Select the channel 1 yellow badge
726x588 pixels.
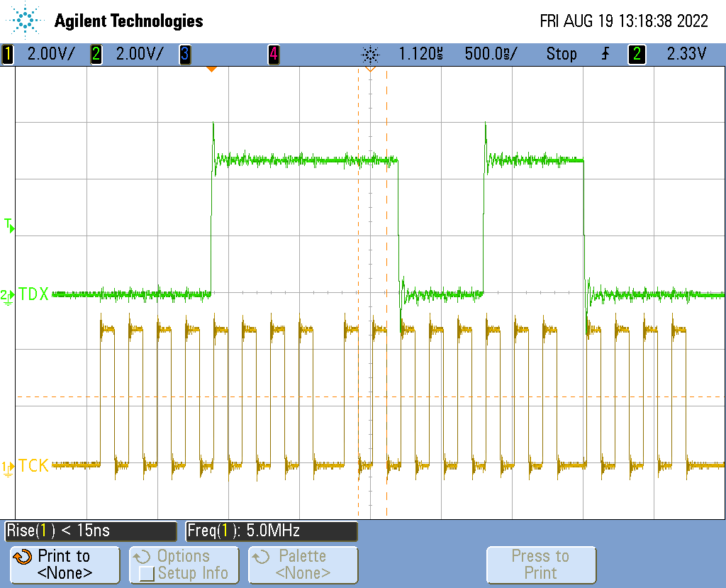tap(8, 54)
